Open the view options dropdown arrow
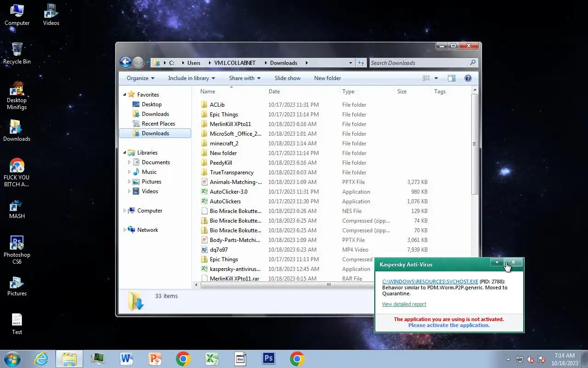 pos(436,78)
